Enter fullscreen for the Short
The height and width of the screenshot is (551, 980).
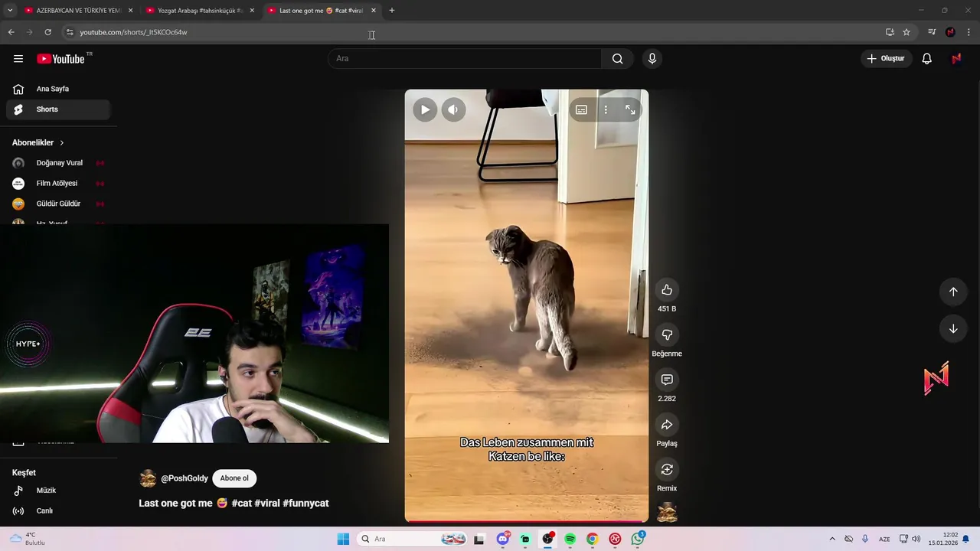[x=630, y=109]
